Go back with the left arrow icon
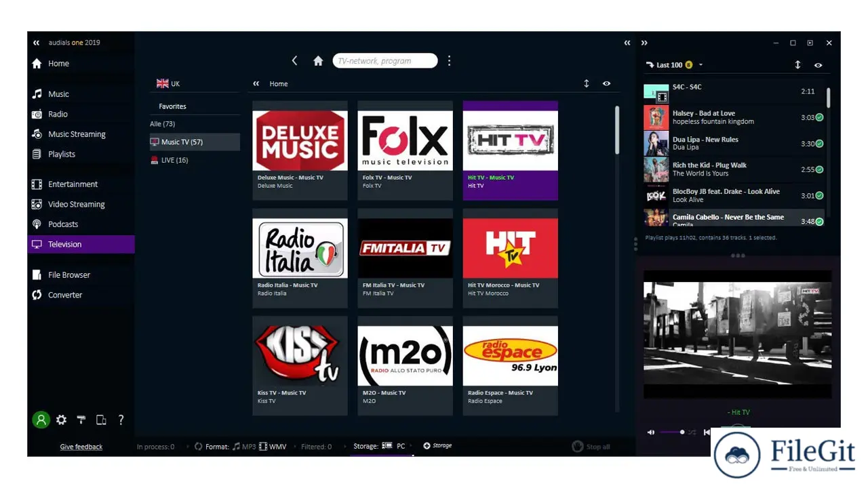Image resolution: width=868 pixels, height=488 pixels. coord(294,61)
